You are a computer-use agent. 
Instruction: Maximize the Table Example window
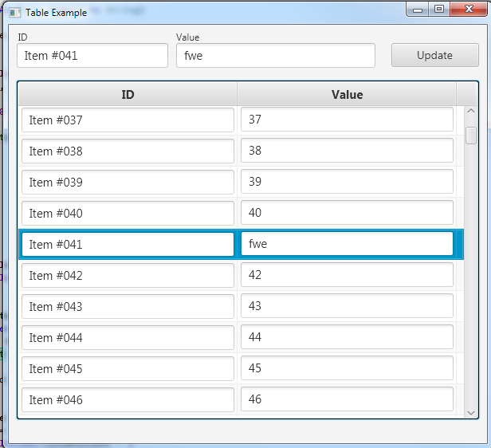pos(438,10)
